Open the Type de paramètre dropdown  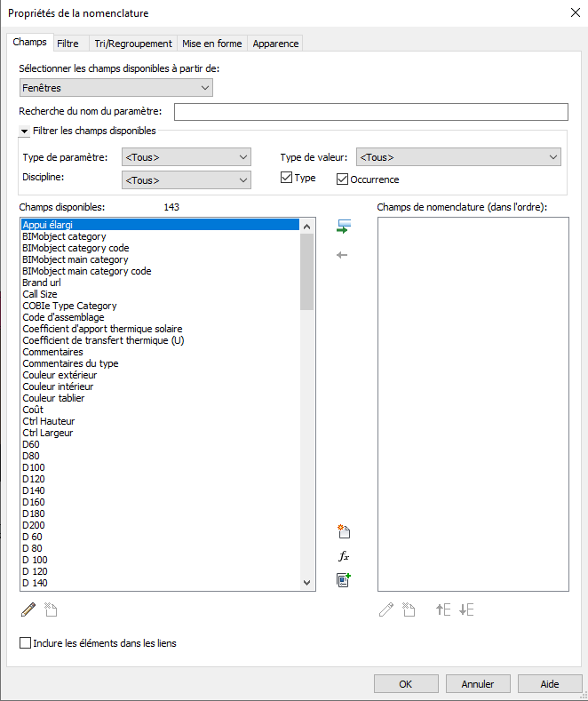coord(187,157)
